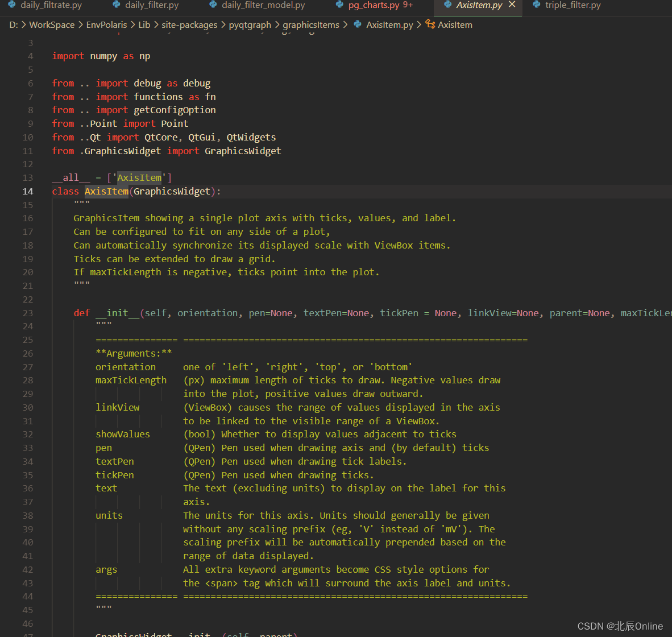The height and width of the screenshot is (637, 672).
Task: Select line number 23 in the gutter
Action: [28, 313]
